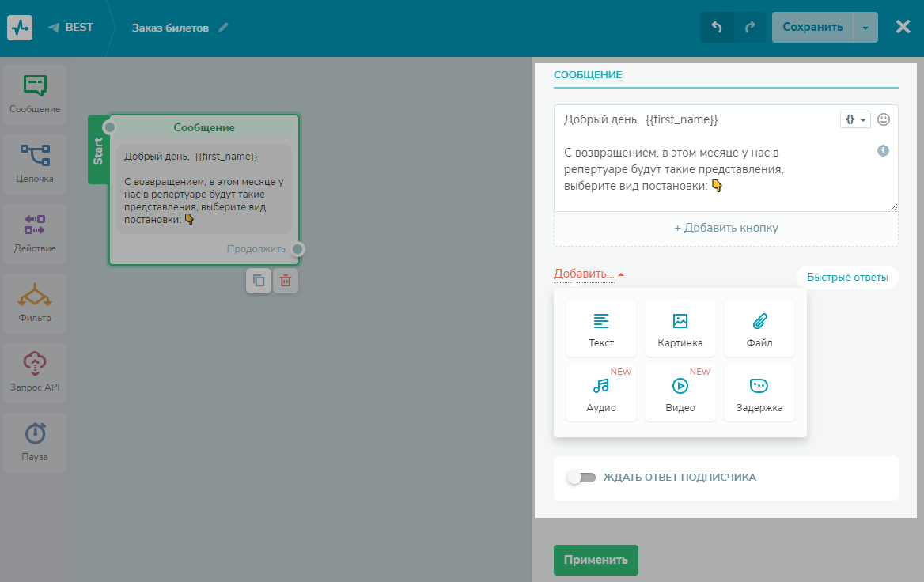Image resolution: width=924 pixels, height=582 pixels.
Task: Expand the Сохранить dropdown arrow
Action: pyautogui.click(x=865, y=28)
